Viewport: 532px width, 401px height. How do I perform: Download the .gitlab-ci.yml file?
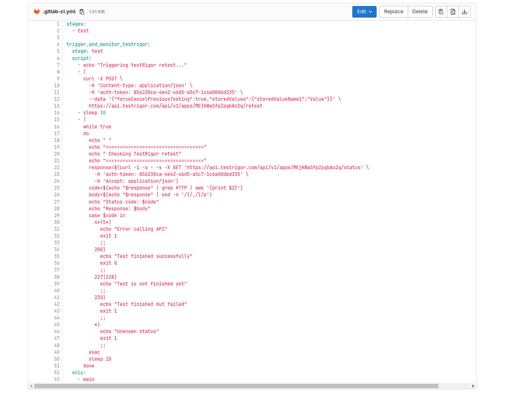(x=465, y=12)
